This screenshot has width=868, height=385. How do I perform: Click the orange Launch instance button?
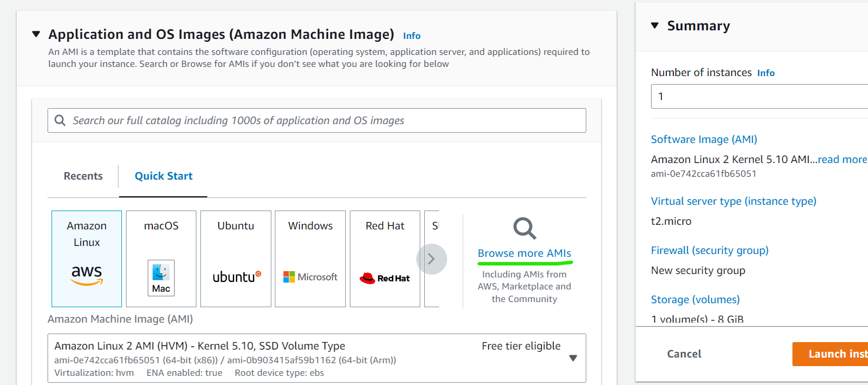(830, 354)
